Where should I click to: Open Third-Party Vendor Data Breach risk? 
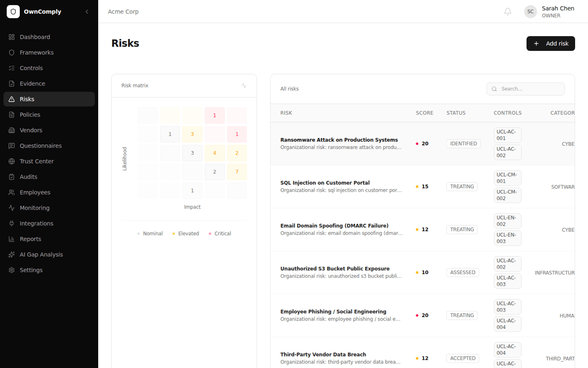(x=323, y=355)
